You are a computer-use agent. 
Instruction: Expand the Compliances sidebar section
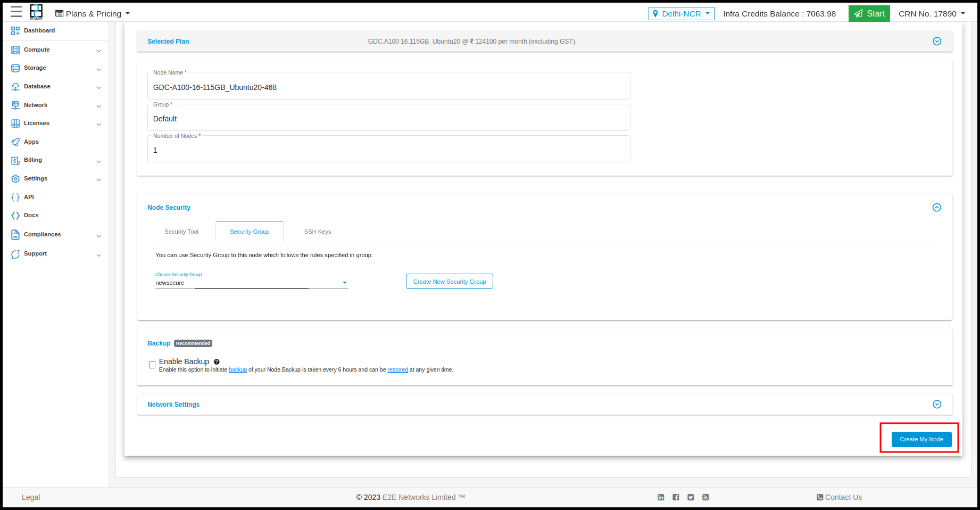click(99, 236)
